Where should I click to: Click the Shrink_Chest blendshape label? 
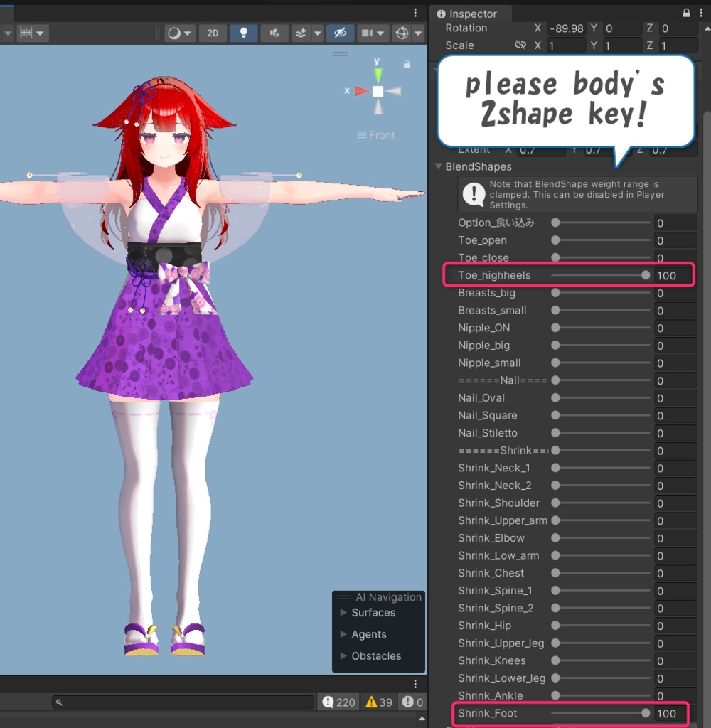pos(491,573)
